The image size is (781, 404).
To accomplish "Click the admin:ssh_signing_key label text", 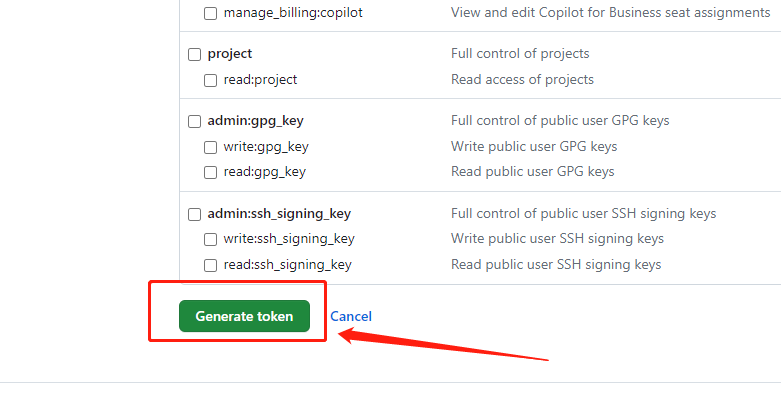I will [279, 214].
